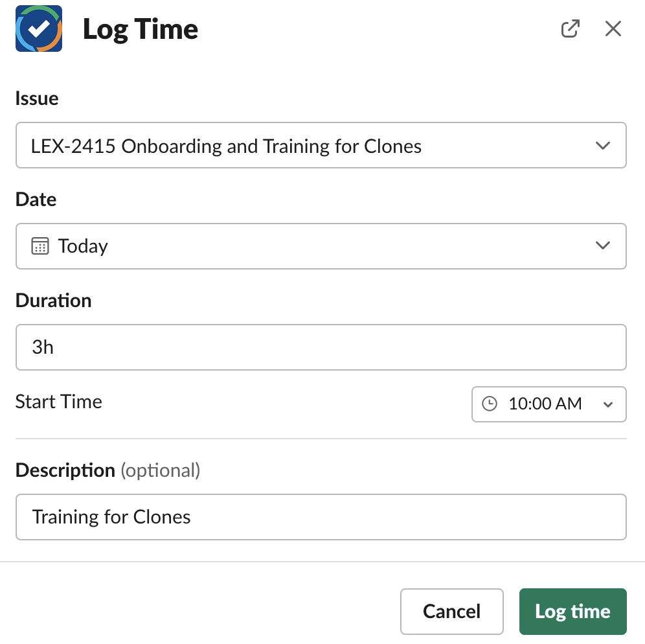Click the Log Time dialog title
Image resolution: width=645 pixels, height=644 pixels.
click(x=141, y=29)
